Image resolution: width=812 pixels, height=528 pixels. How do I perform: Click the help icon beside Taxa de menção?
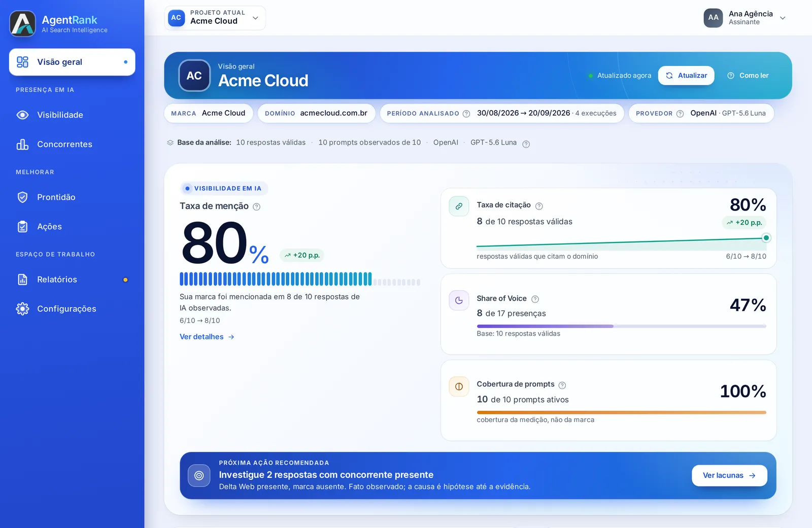257,206
